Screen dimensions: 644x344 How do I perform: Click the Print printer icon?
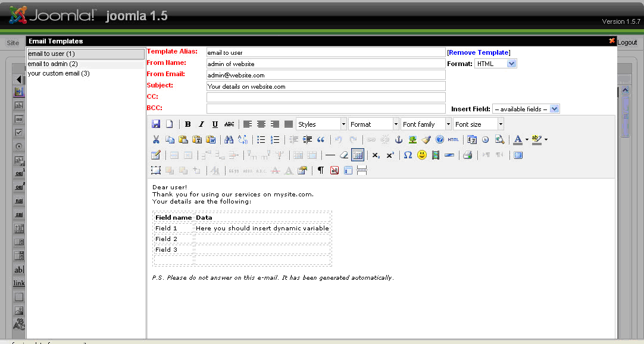[467, 155]
